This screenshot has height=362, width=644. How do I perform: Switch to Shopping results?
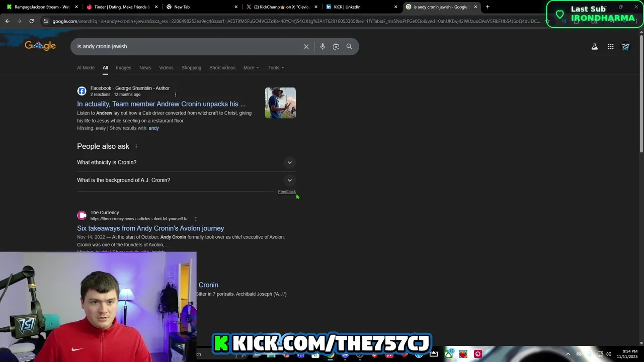click(x=191, y=68)
